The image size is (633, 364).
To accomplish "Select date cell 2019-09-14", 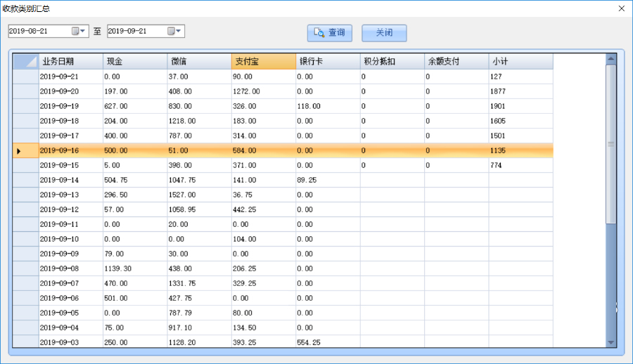I will point(70,180).
